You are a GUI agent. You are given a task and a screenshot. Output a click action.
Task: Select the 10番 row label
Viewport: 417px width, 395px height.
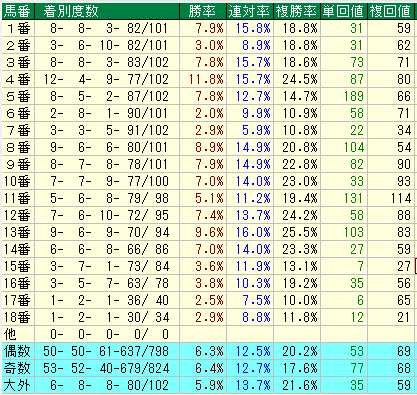click(x=17, y=181)
